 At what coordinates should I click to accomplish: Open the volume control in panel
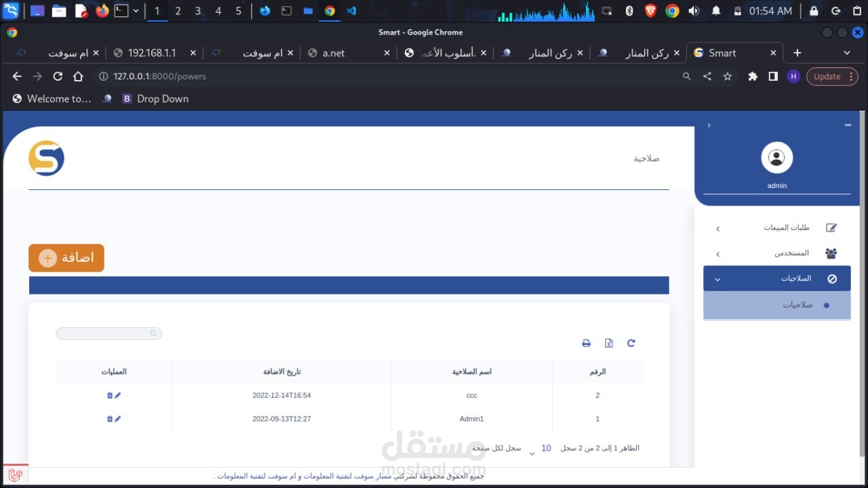694,11
